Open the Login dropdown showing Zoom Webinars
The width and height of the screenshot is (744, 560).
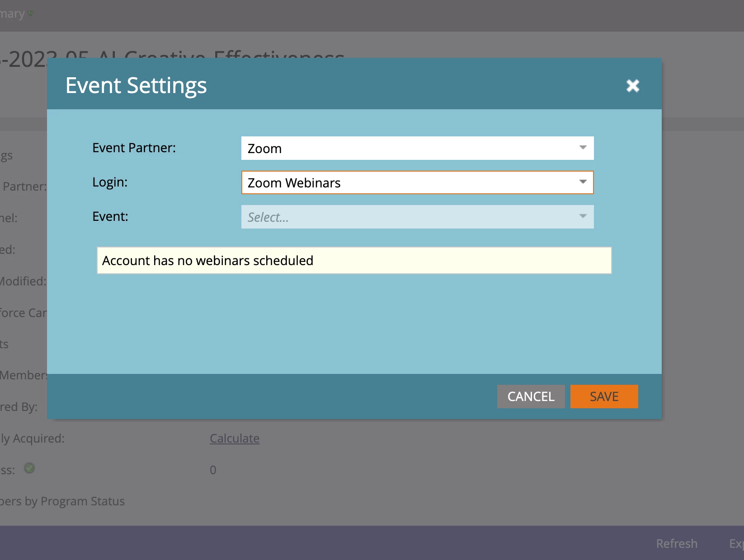[x=417, y=182]
